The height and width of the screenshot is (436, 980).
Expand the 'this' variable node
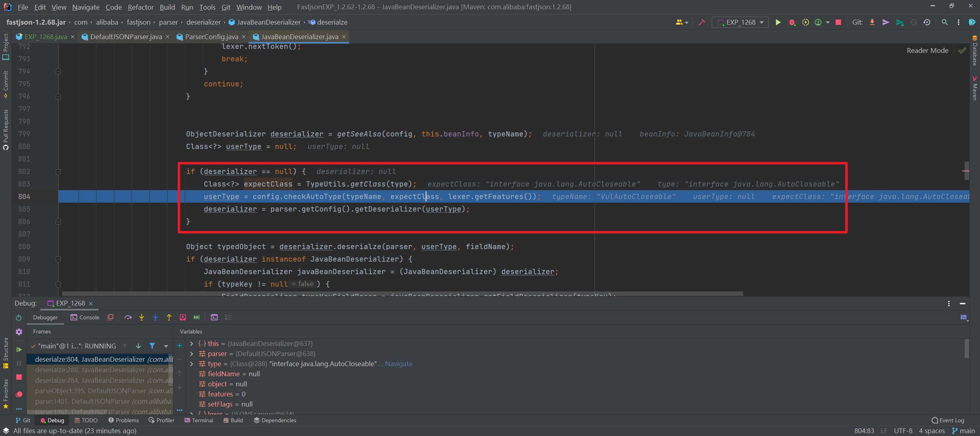pos(191,343)
